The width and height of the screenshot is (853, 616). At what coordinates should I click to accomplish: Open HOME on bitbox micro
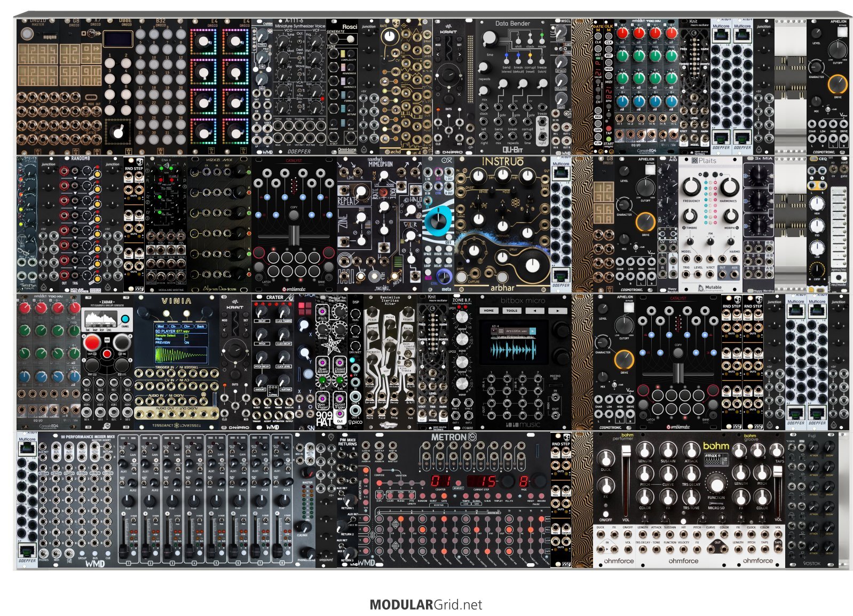(488, 310)
